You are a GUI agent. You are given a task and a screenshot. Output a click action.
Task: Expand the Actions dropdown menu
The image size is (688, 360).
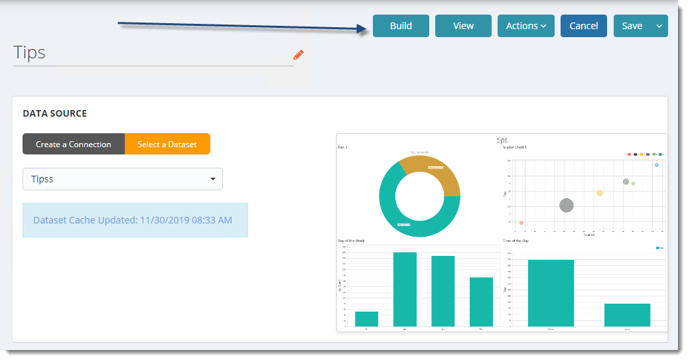pyautogui.click(x=526, y=26)
